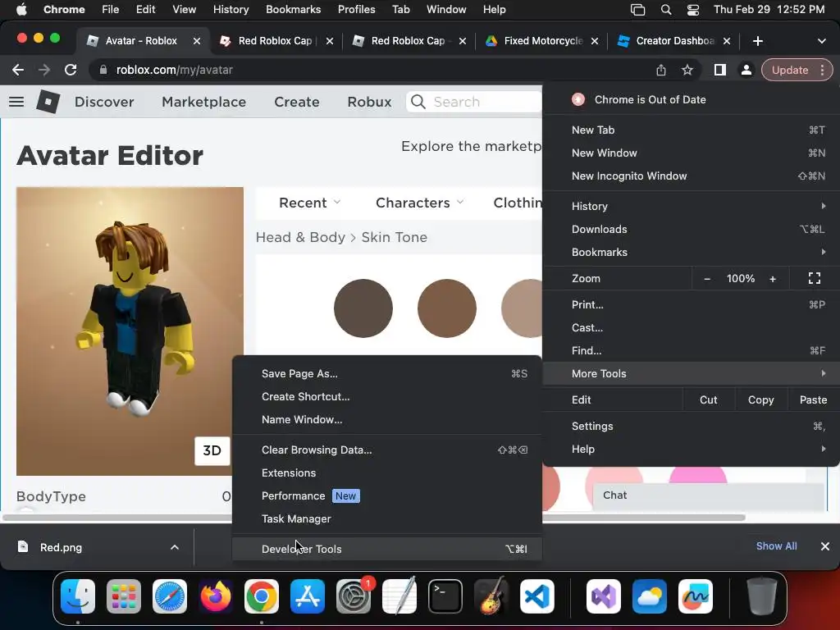Open Marketplace in Roblox nav
The width and height of the screenshot is (840, 630).
(204, 102)
